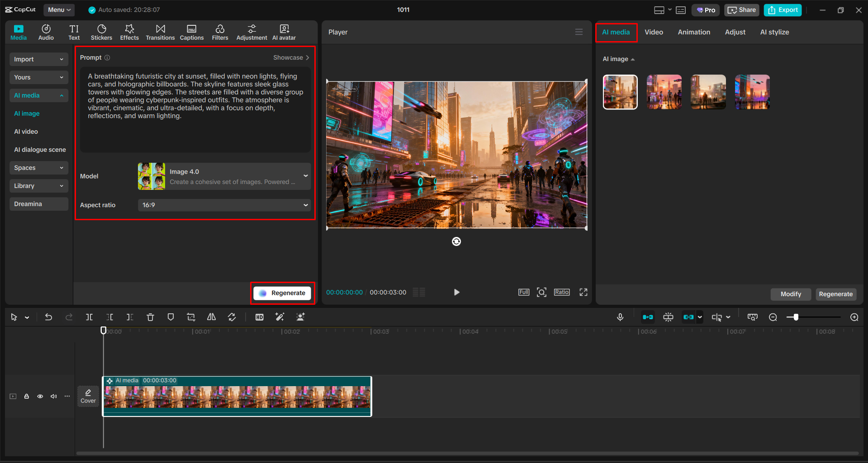Switch to the Animation tab

694,32
